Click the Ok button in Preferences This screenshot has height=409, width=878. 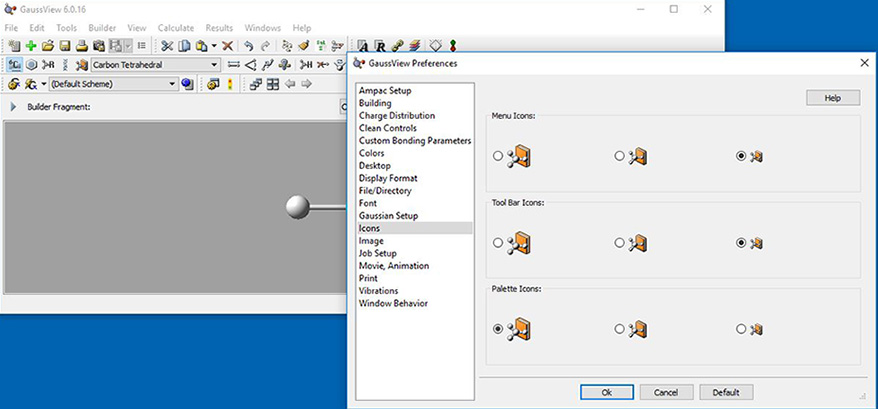click(x=606, y=392)
